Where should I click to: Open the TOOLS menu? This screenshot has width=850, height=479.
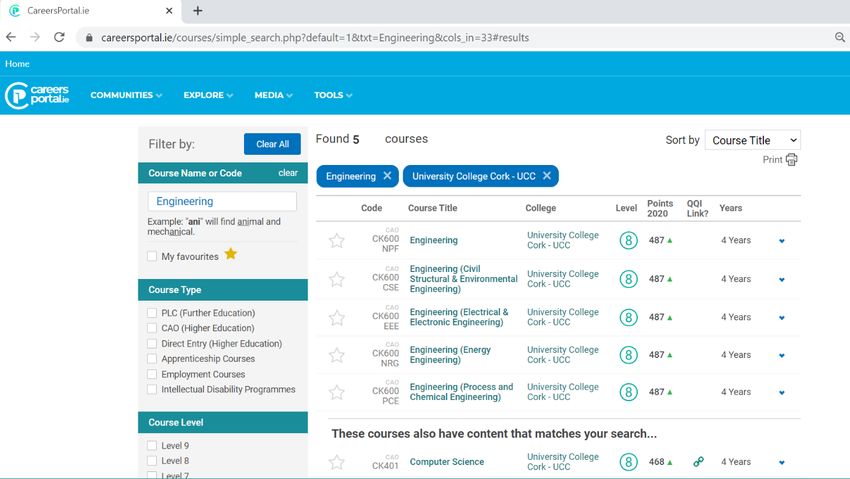pos(333,95)
